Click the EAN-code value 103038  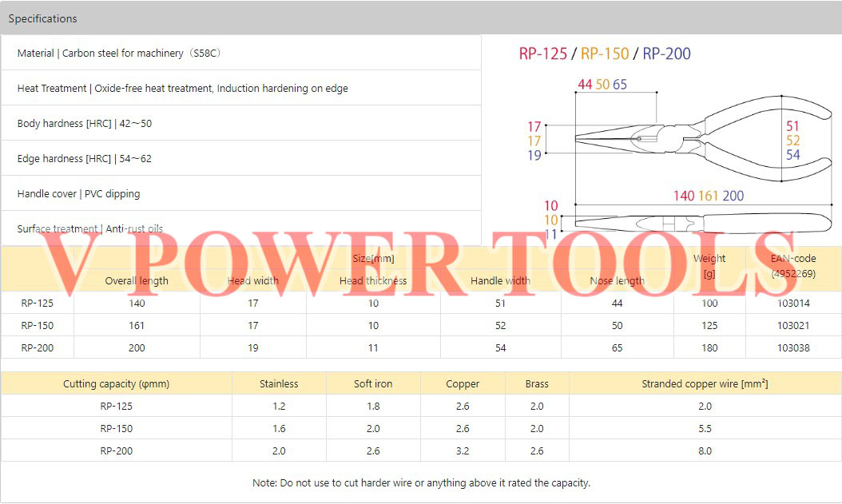pyautogui.click(x=792, y=347)
